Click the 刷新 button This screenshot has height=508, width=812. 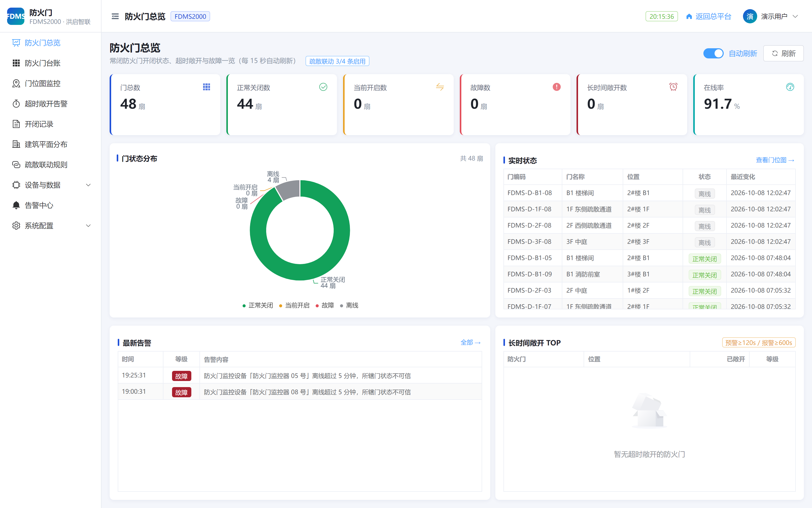(x=783, y=53)
